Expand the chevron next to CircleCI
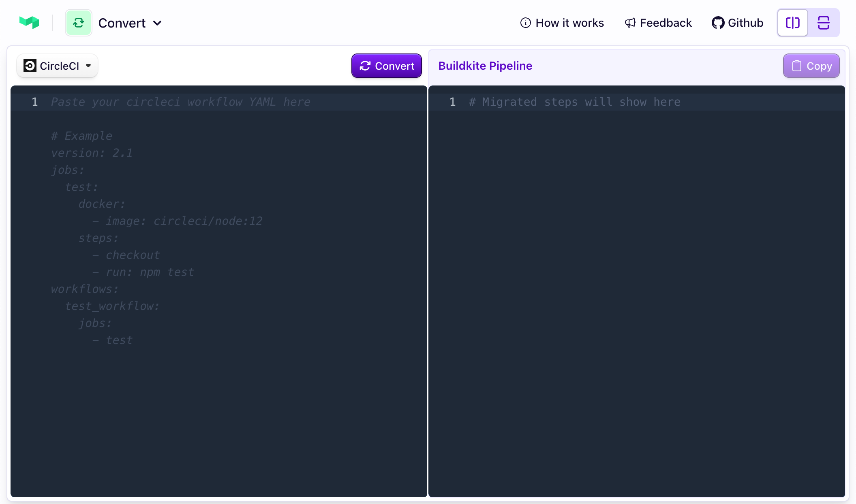This screenshot has height=504, width=856. [89, 66]
